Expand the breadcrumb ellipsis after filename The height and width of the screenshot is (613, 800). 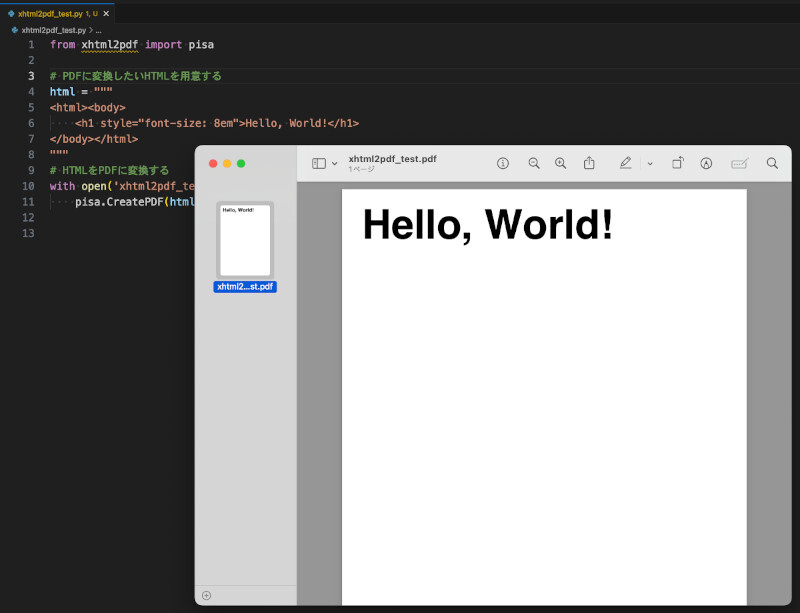pyautogui.click(x=98, y=31)
